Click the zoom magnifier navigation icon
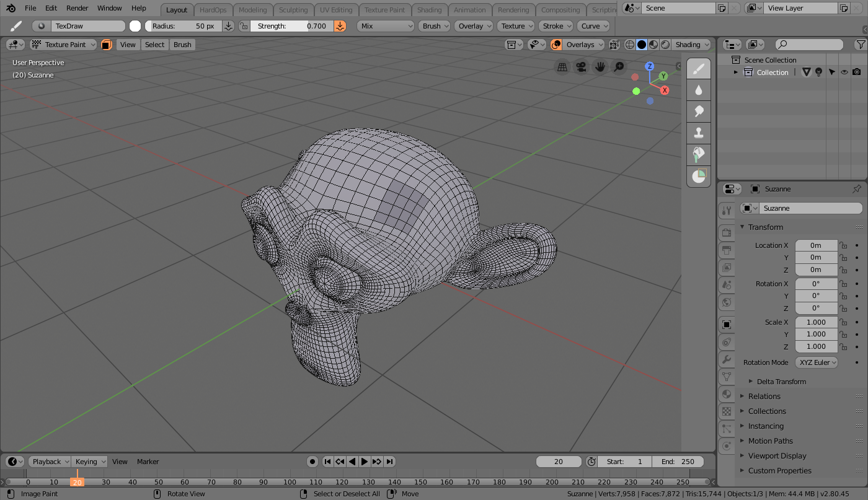The image size is (868, 500). 618,67
